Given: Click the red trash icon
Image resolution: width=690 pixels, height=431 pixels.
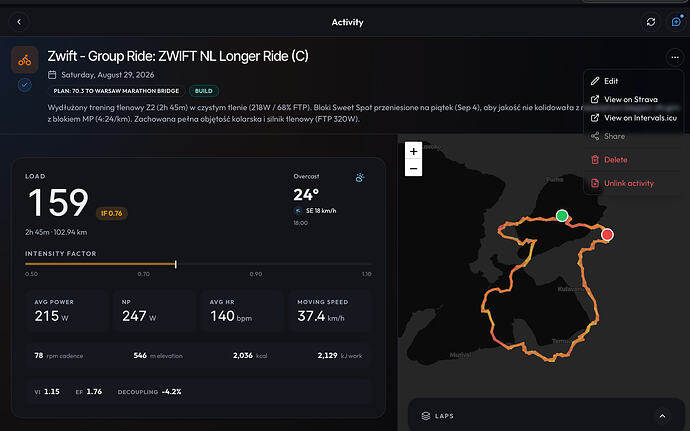Looking at the screenshot, I should [x=595, y=160].
